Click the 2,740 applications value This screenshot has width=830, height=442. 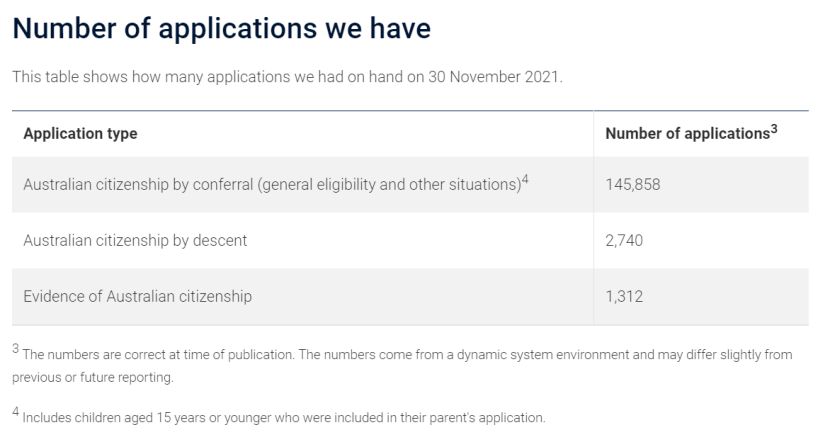[x=624, y=240]
